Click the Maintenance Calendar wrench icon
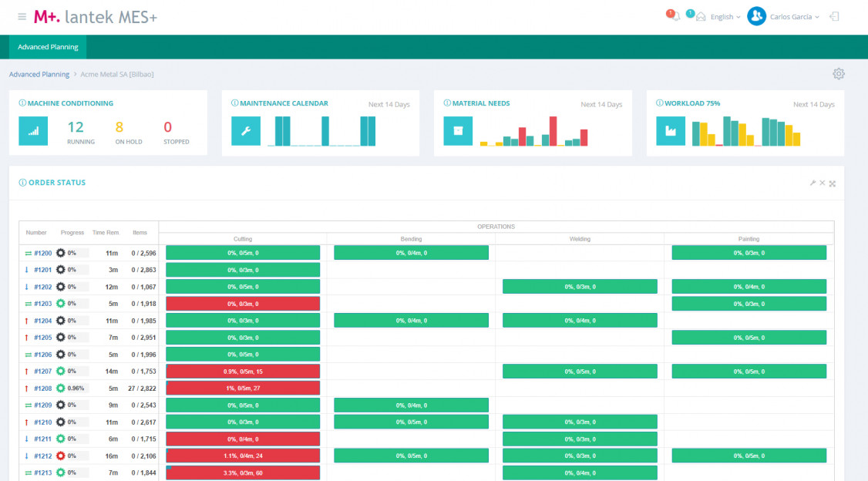Image resolution: width=868 pixels, height=481 pixels. click(x=246, y=131)
